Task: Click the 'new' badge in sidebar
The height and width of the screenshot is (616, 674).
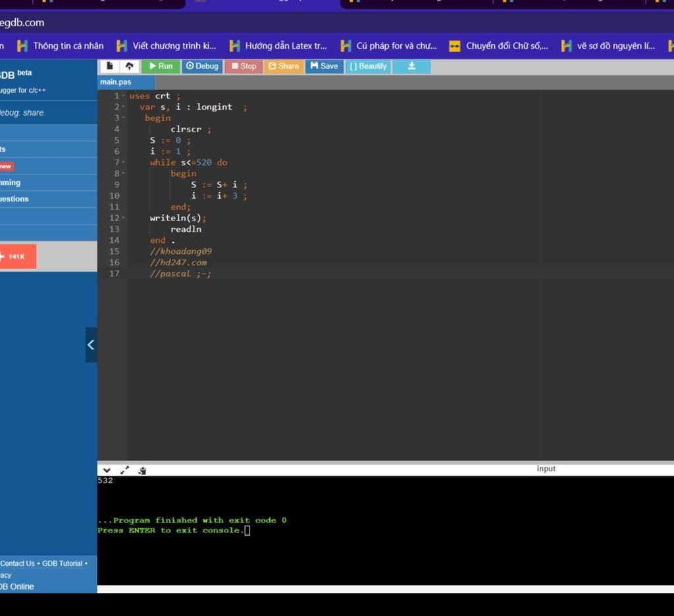Action: 6,167
